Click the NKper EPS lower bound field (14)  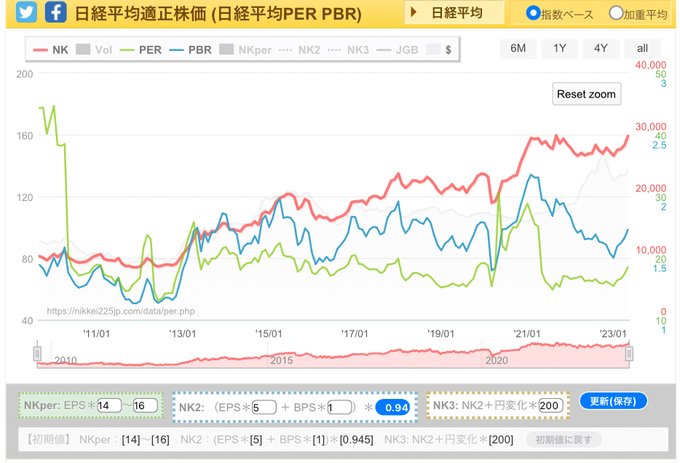[x=109, y=406]
